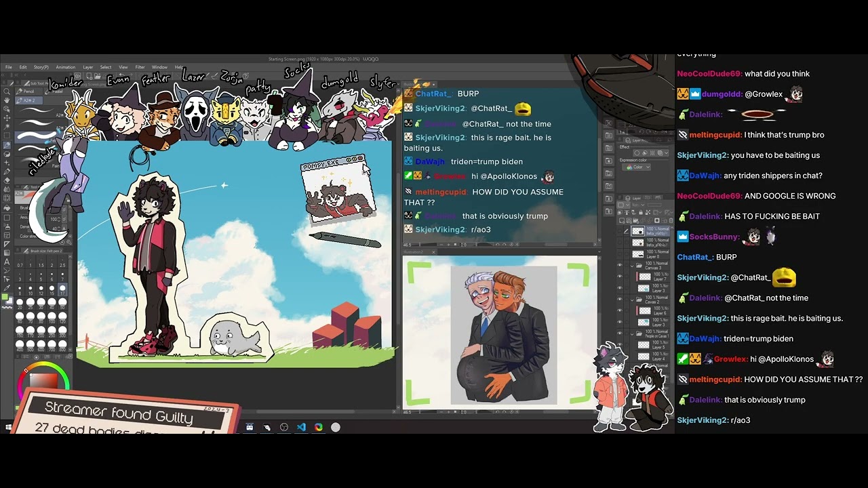Select the Gradient tool icon

[7, 253]
